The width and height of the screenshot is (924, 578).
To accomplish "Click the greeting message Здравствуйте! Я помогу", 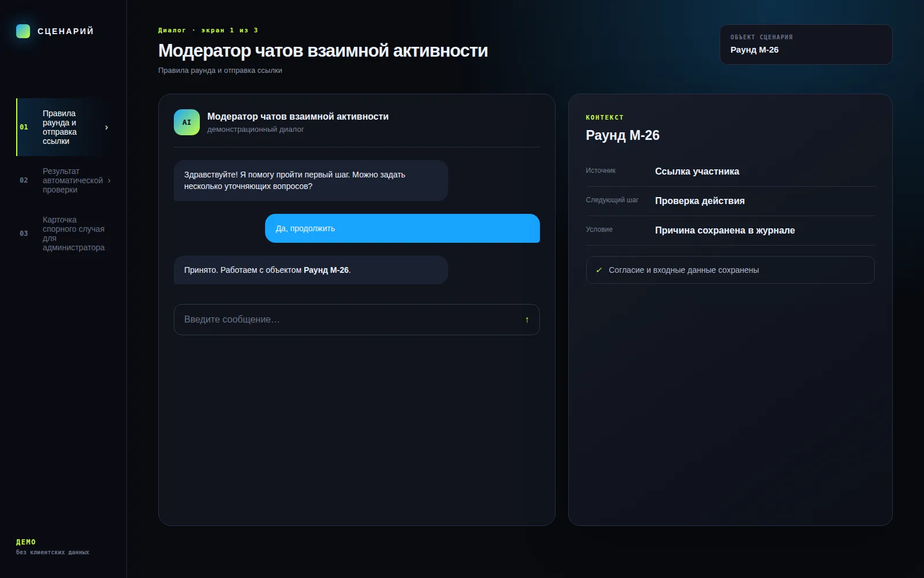I will pyautogui.click(x=311, y=180).
